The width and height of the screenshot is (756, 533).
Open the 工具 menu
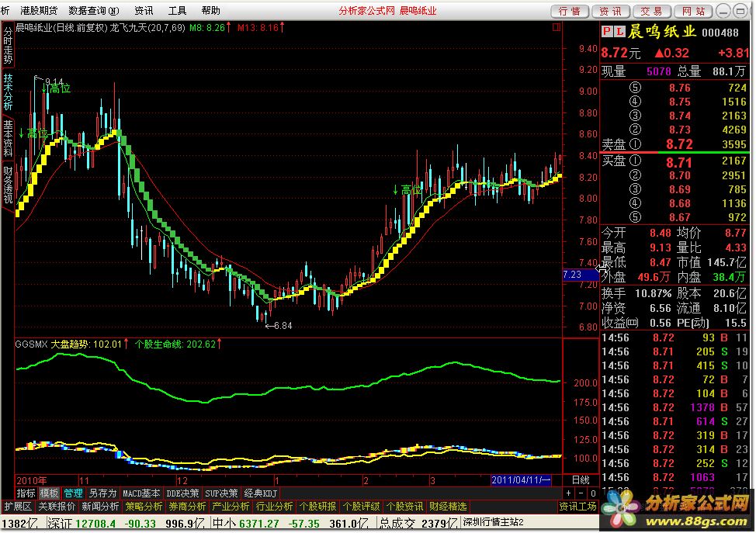tap(178, 11)
